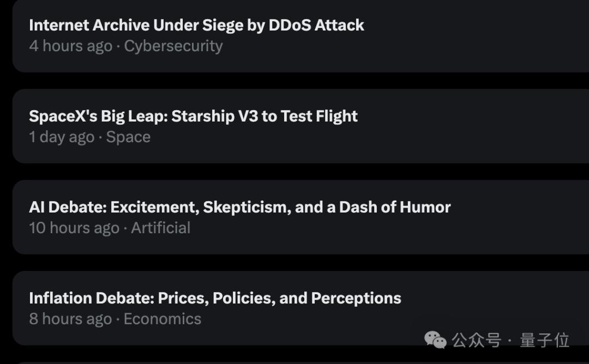This screenshot has height=364, width=589.
Task: Open the SpaceX Starship V3 Test Flight story
Action: (x=193, y=116)
